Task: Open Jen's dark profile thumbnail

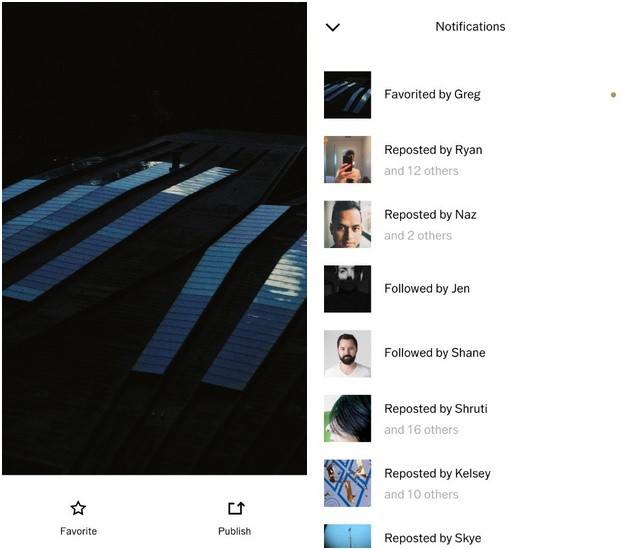Action: point(347,289)
